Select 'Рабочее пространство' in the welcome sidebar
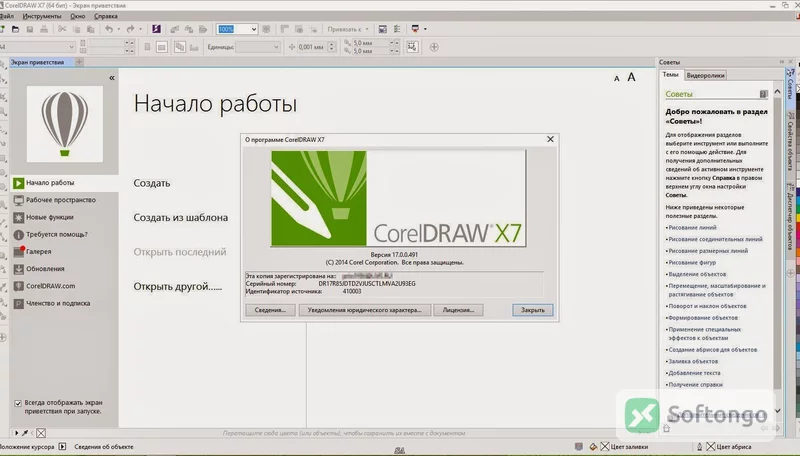800x456 pixels. pyautogui.click(x=61, y=200)
